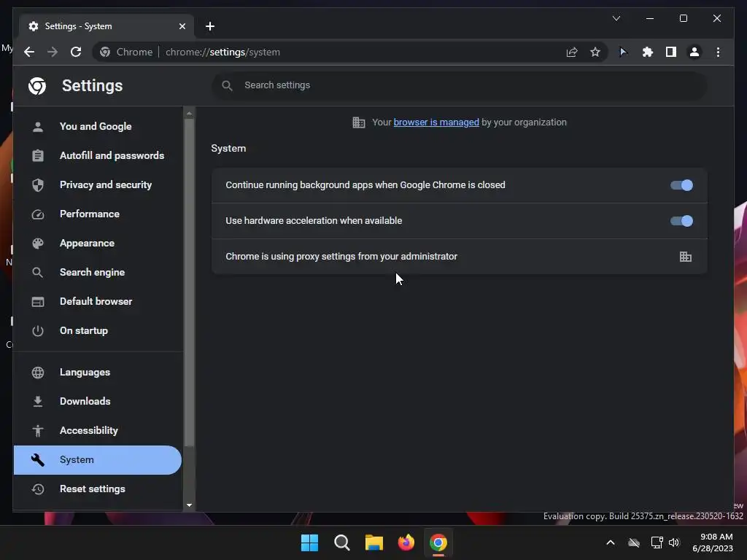This screenshot has width=747, height=560.
Task: Open the 'browser is managed' link
Action: pyautogui.click(x=436, y=122)
